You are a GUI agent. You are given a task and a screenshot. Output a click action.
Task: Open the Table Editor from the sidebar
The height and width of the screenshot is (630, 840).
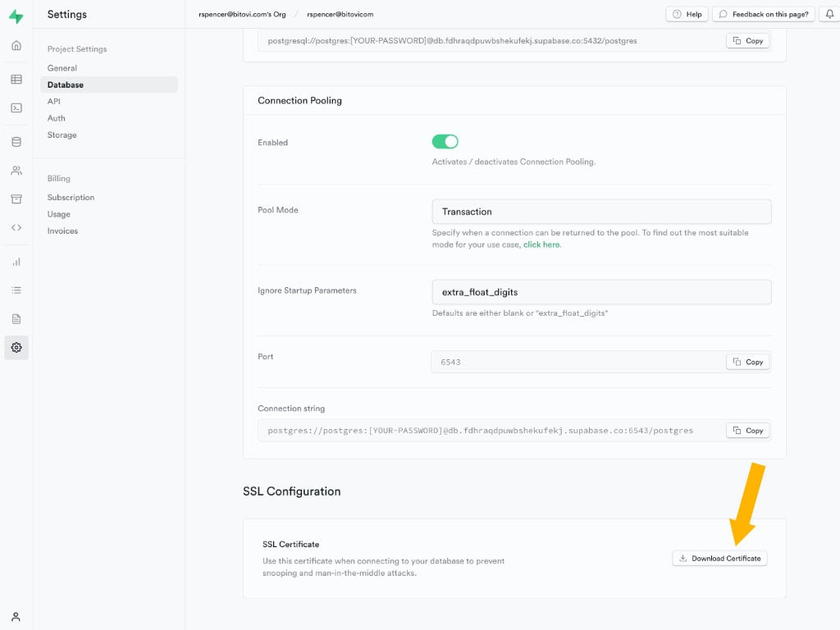16,79
